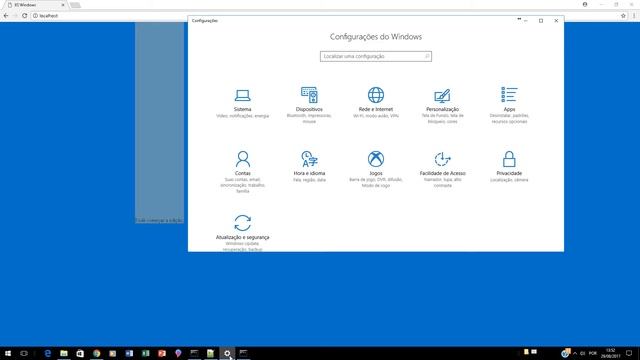Bookmark the page with the star icon
The height and width of the screenshot is (360, 640).
point(623,16)
